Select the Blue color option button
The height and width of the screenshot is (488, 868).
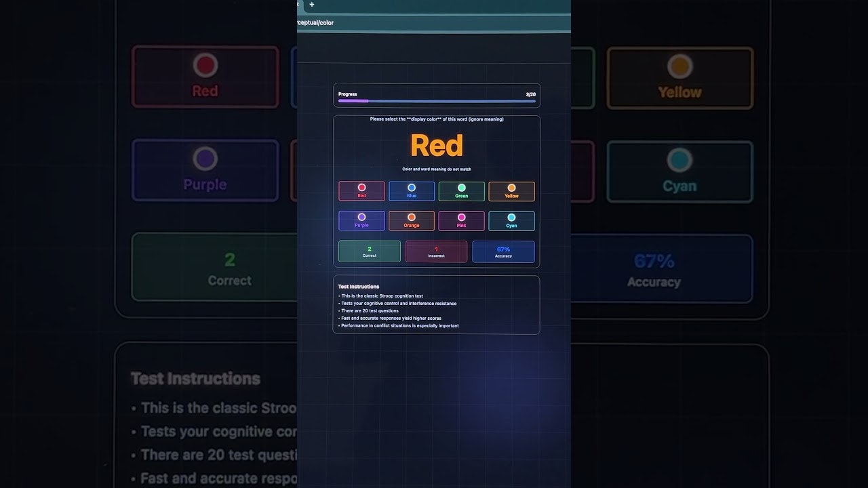(412, 191)
